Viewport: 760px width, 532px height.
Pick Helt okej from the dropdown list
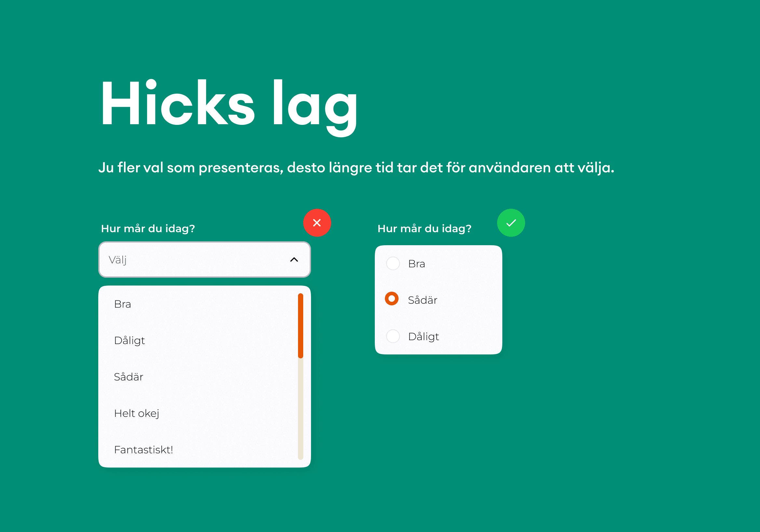point(198,413)
